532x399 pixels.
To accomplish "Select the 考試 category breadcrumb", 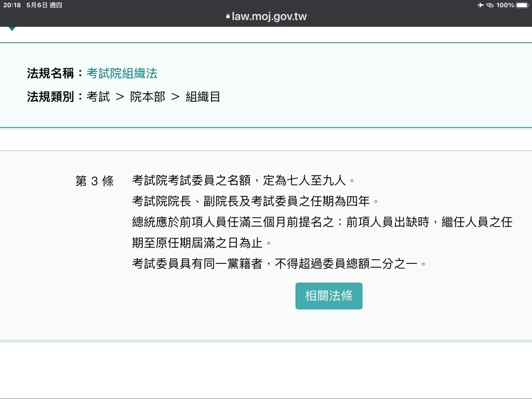I will coord(98,97).
